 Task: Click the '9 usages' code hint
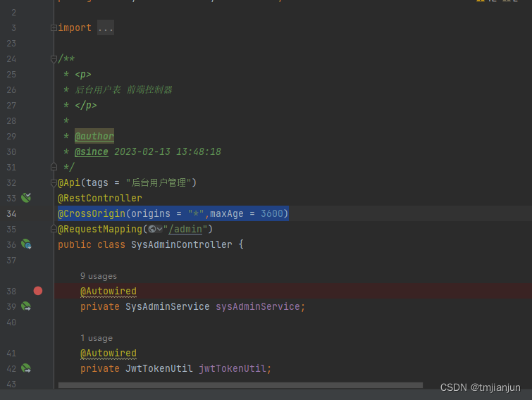pos(99,276)
